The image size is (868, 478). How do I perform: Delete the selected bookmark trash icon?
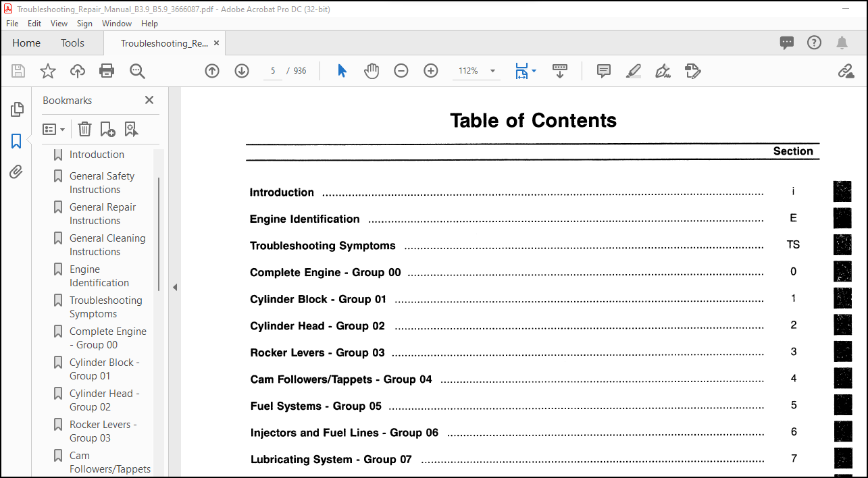(x=84, y=129)
